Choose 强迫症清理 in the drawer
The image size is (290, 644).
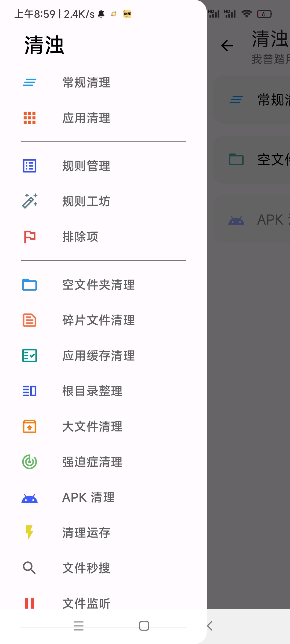pos(92,462)
